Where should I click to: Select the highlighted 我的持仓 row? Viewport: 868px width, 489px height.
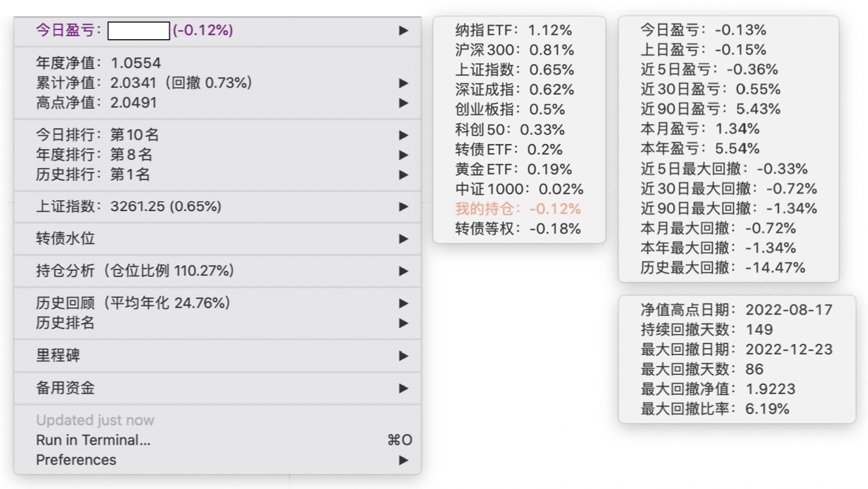point(518,209)
